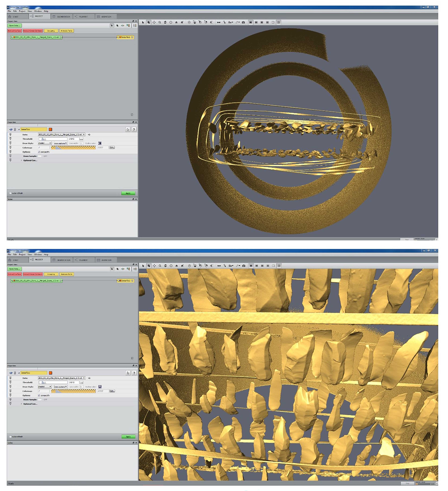This screenshot has height=491, width=448.
Task: Collapse Isosurface ports arrow in upper Properties
Action: click(x=19, y=130)
